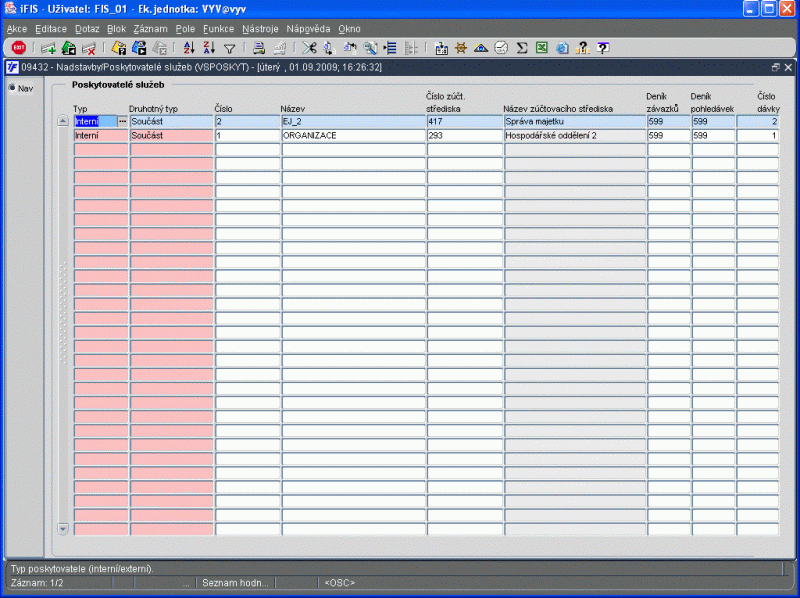
Task: Click the Správa majetku cell
Action: coord(574,121)
